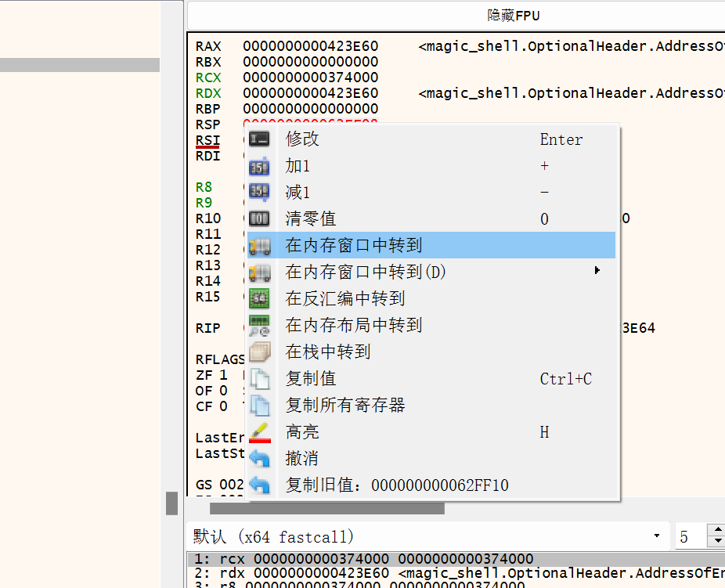Click the highlighted 在内存窗口中转到 truck icon
The width and height of the screenshot is (725, 588).
(259, 246)
